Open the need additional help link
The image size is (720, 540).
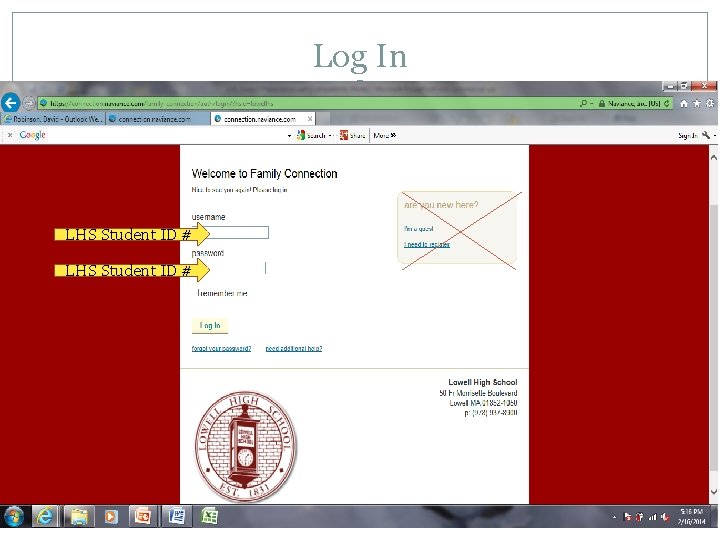294,349
